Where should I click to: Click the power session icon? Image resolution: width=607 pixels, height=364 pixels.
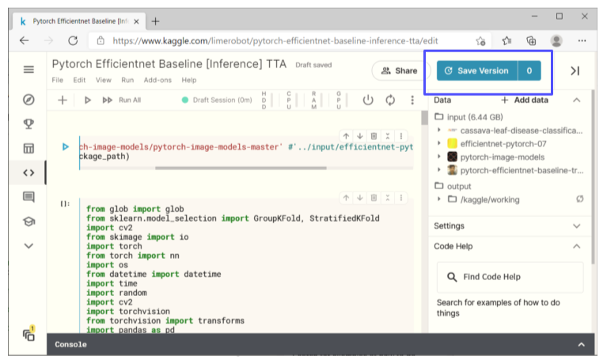(368, 100)
